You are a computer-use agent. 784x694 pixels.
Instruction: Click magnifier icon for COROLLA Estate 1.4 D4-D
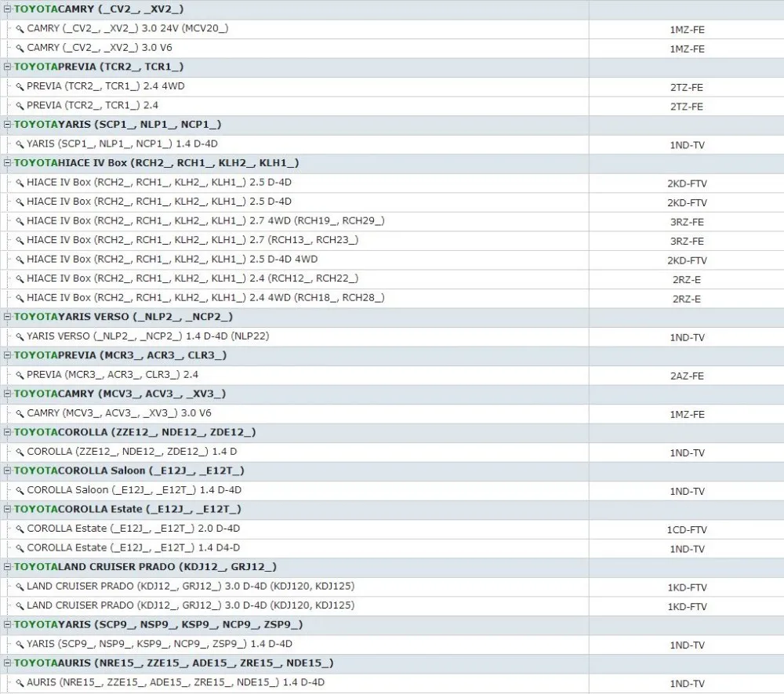pyautogui.click(x=20, y=548)
